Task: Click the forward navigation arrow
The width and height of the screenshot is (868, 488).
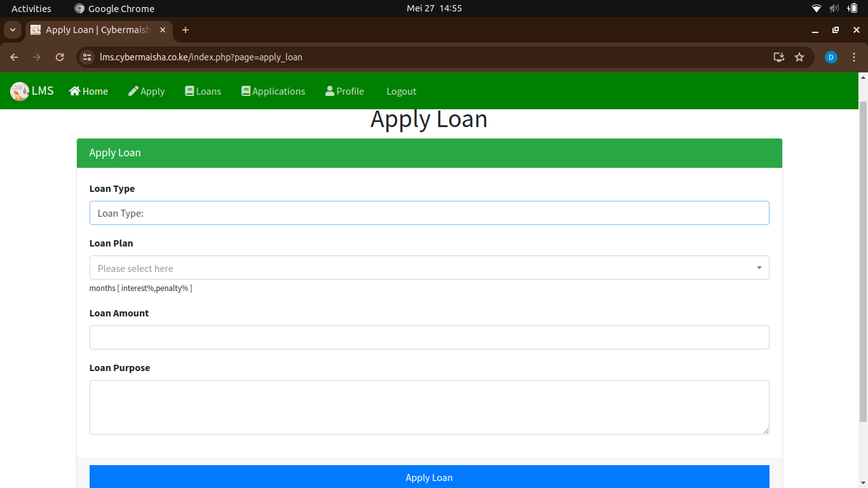Action: coord(37,57)
